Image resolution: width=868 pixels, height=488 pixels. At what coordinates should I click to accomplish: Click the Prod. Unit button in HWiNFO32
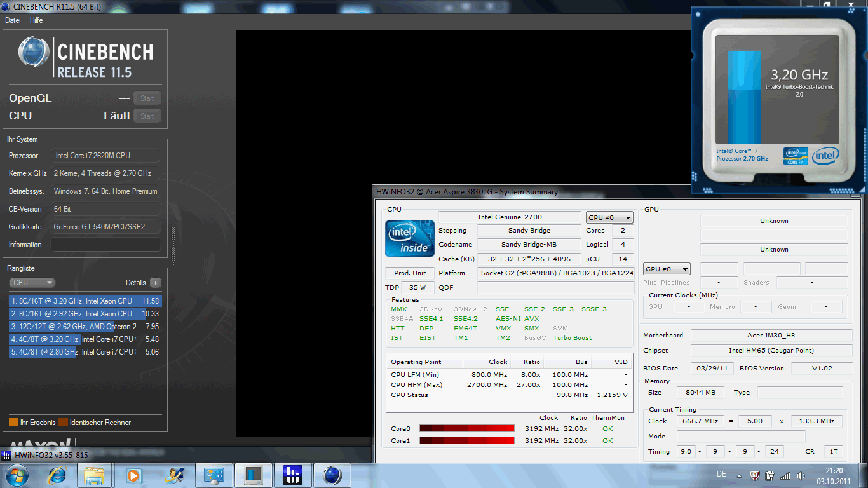click(410, 273)
